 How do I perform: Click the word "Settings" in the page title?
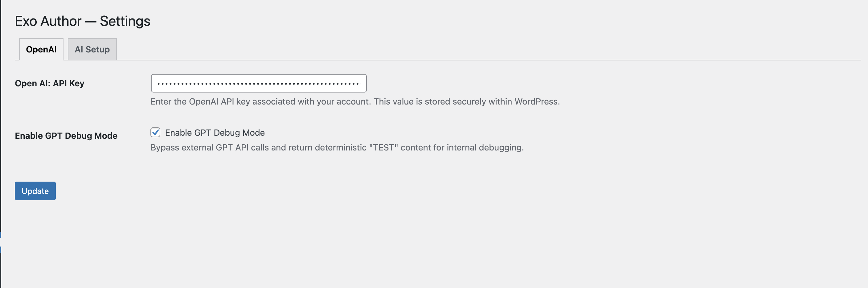point(125,21)
